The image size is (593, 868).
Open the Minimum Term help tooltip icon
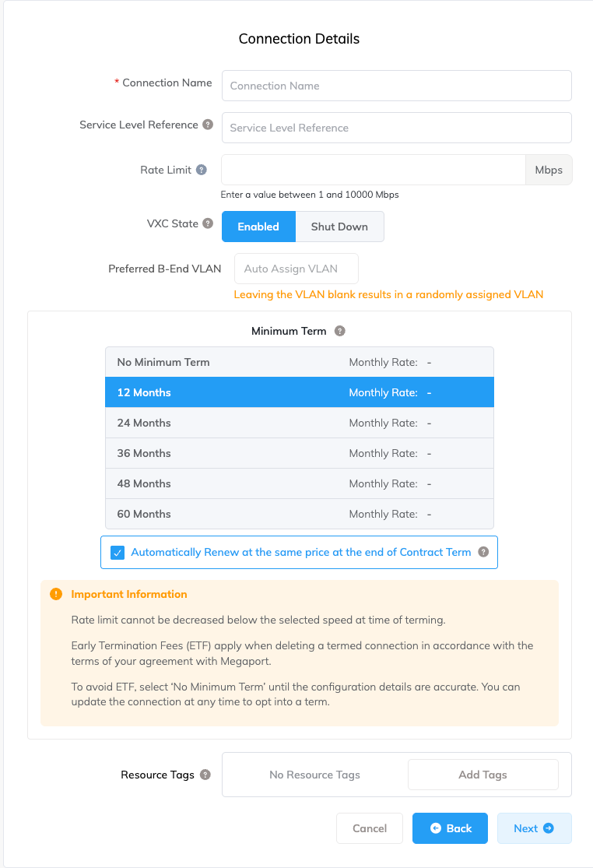click(x=339, y=331)
